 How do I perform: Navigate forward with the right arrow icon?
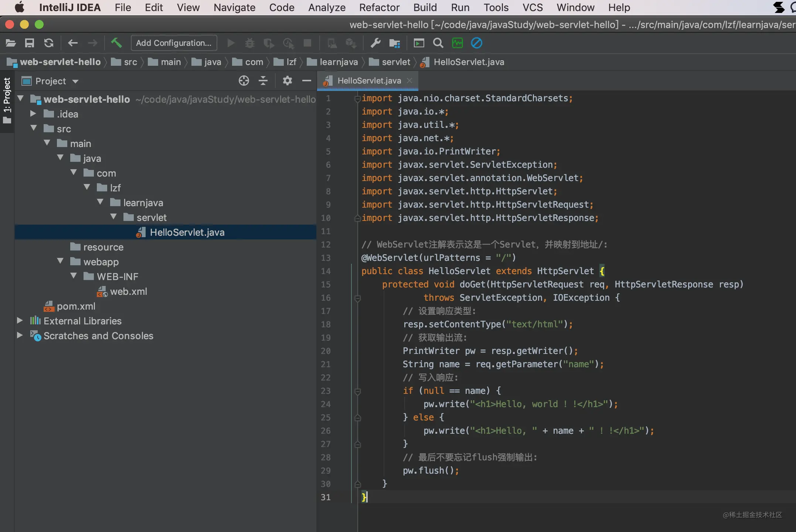click(92, 43)
